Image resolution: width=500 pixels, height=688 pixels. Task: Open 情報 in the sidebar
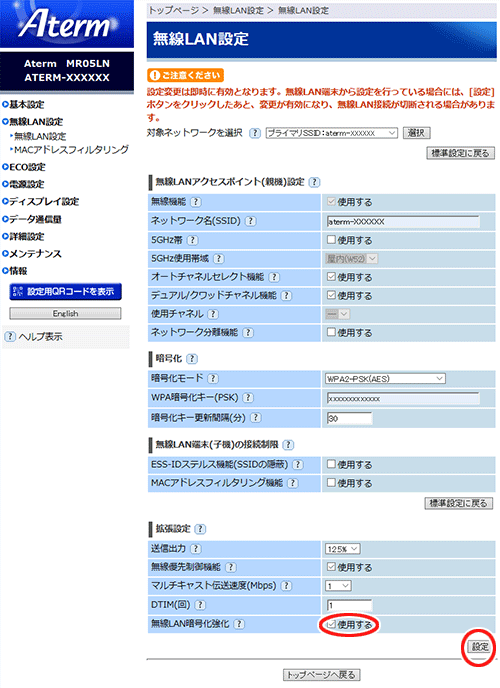[x=15, y=271]
